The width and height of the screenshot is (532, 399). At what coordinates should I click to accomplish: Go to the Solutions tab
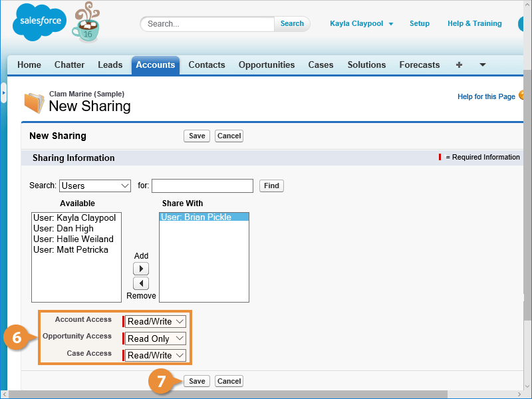click(367, 65)
